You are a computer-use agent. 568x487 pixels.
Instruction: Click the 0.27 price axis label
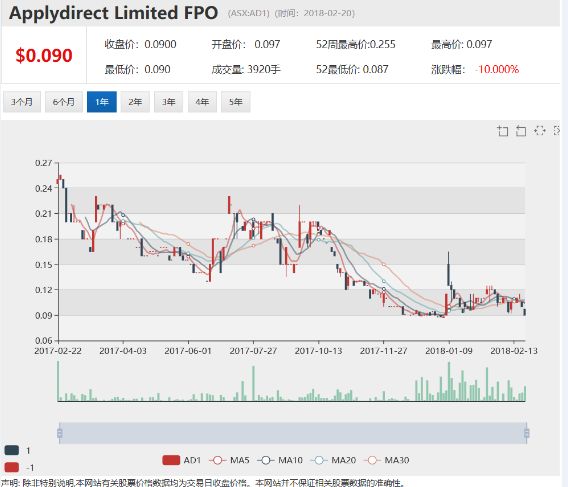click(x=44, y=163)
